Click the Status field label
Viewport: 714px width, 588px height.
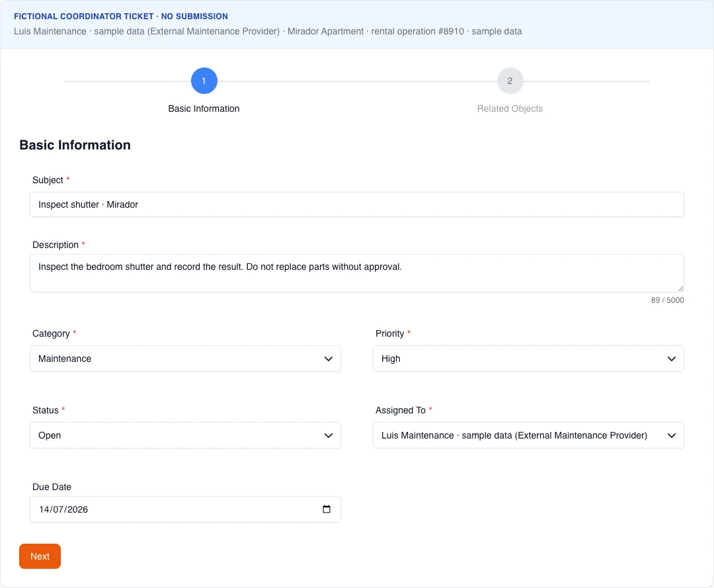point(46,410)
